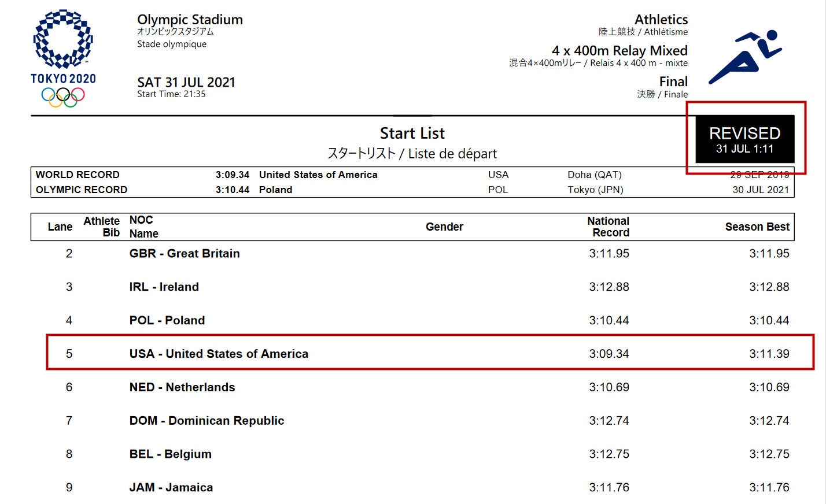The height and width of the screenshot is (504, 826).
Task: Select the NED - Netherlands entry
Action: click(x=182, y=387)
